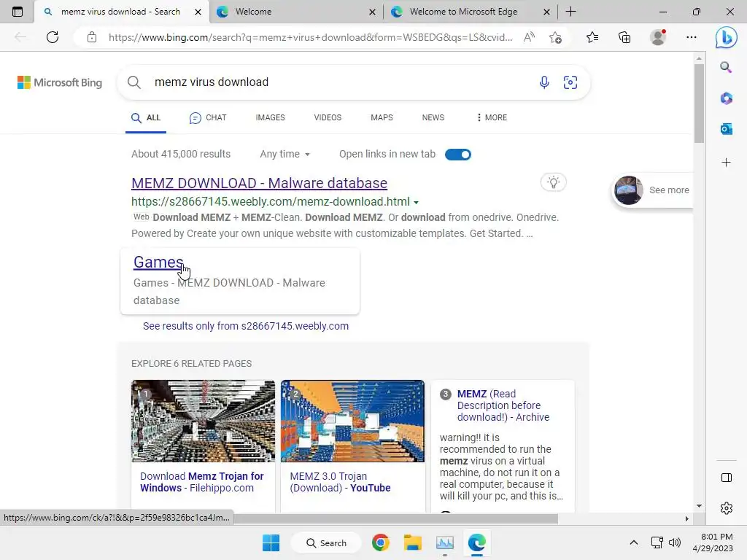This screenshot has height=560, width=747.
Task: Open MEMZ Read Description Archive link
Action: [503, 405]
